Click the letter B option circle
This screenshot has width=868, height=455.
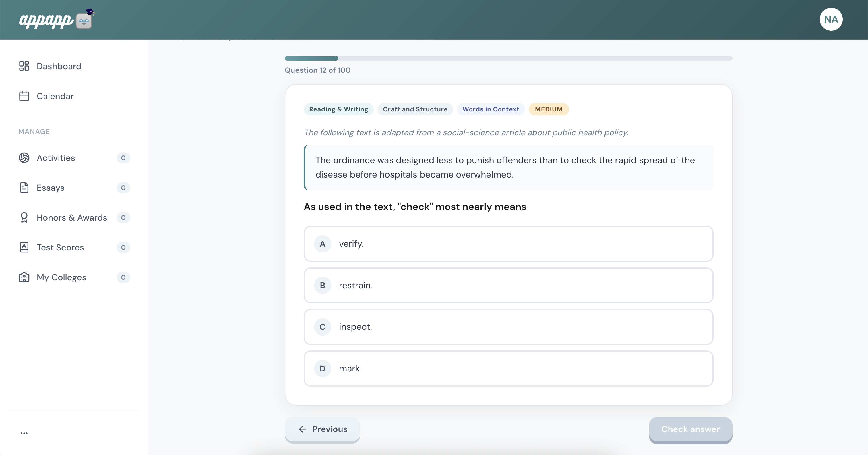(322, 285)
